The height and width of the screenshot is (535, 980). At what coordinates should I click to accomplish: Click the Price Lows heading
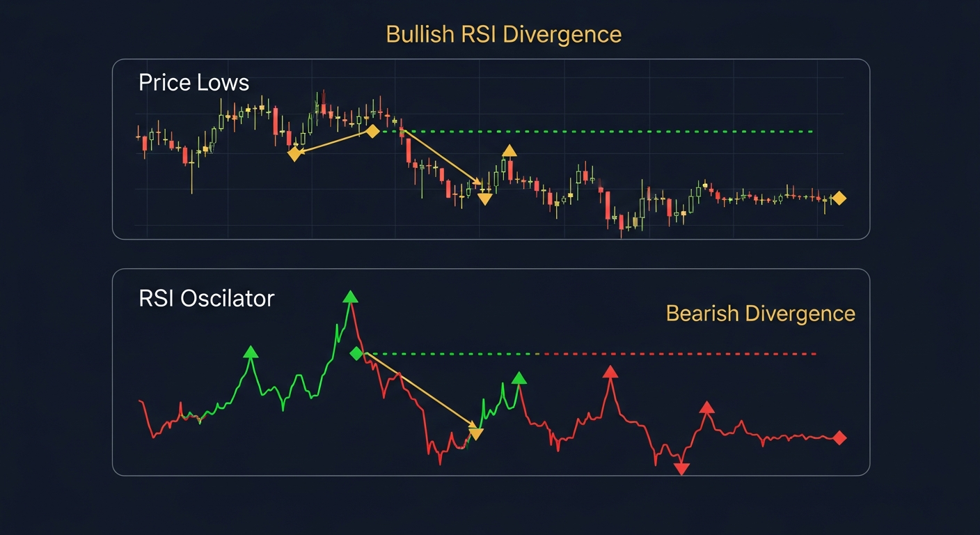click(x=193, y=82)
